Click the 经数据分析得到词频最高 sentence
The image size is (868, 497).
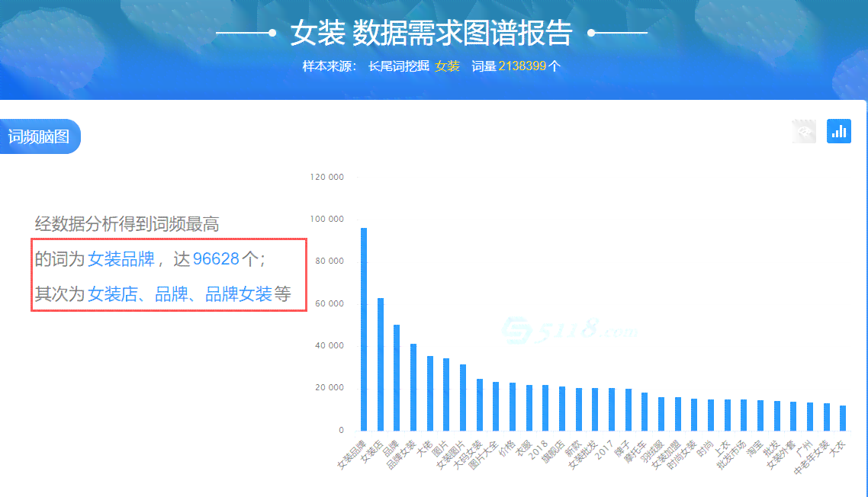pyautogui.click(x=127, y=224)
